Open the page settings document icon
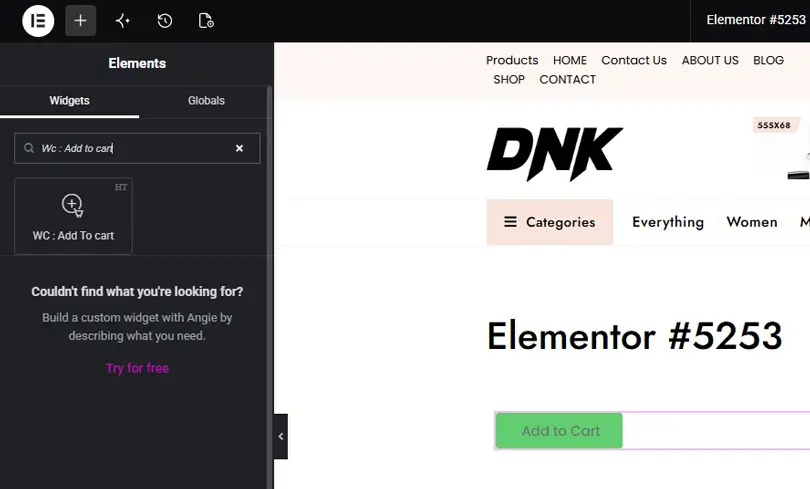This screenshot has width=810, height=489. pyautogui.click(x=206, y=21)
